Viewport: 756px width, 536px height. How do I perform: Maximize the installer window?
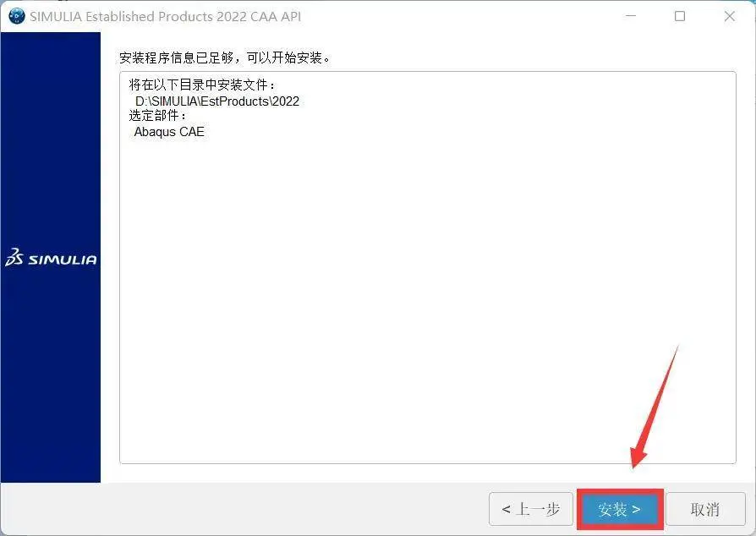click(x=680, y=16)
